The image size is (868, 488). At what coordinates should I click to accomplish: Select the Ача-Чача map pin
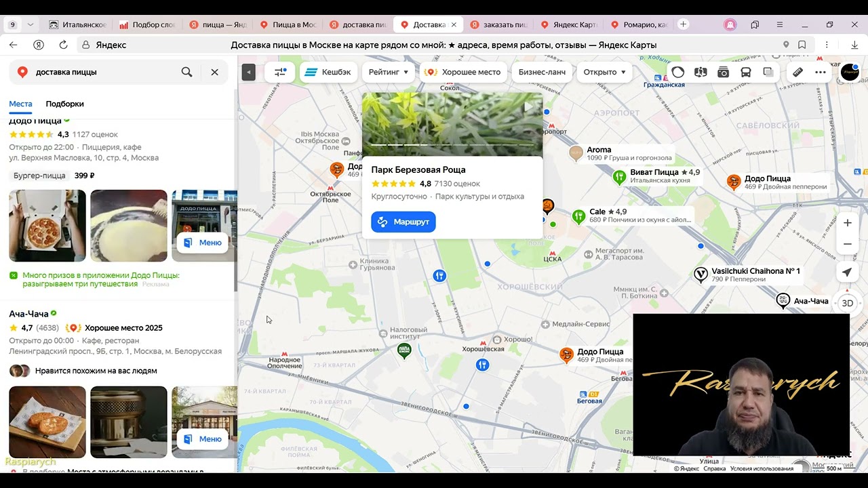click(783, 301)
